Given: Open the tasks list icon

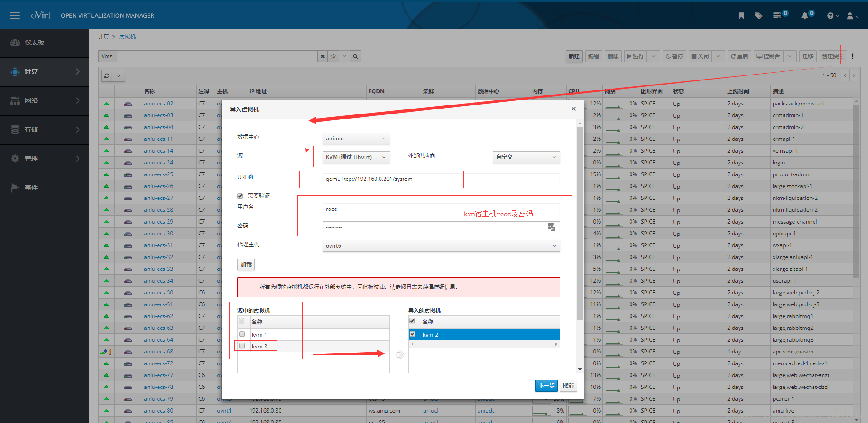Looking at the screenshot, I should pyautogui.click(x=777, y=15).
